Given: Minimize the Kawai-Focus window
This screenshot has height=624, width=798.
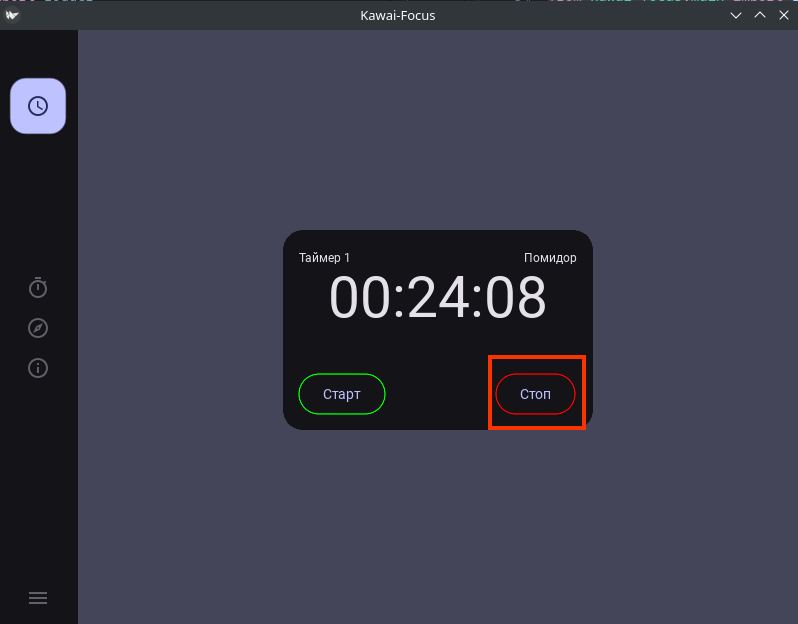Looking at the screenshot, I should coord(736,15).
